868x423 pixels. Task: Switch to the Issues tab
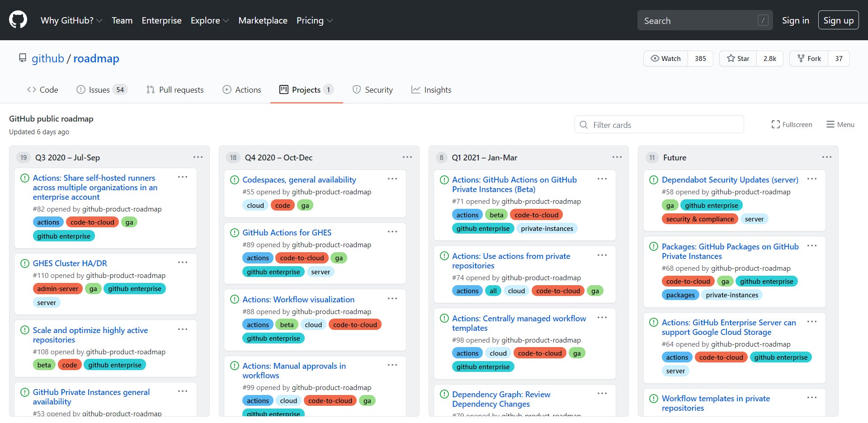tap(102, 89)
